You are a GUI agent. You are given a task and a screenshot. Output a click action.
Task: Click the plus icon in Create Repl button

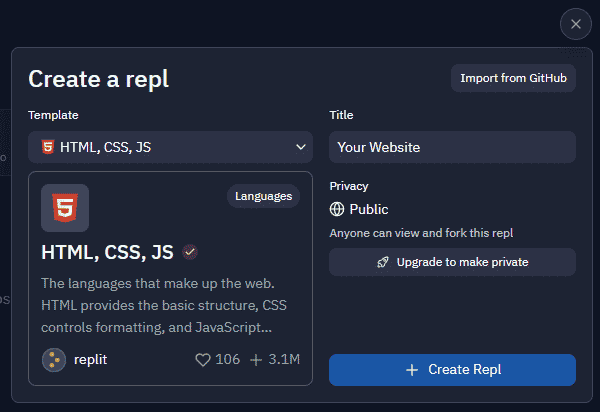coord(412,370)
